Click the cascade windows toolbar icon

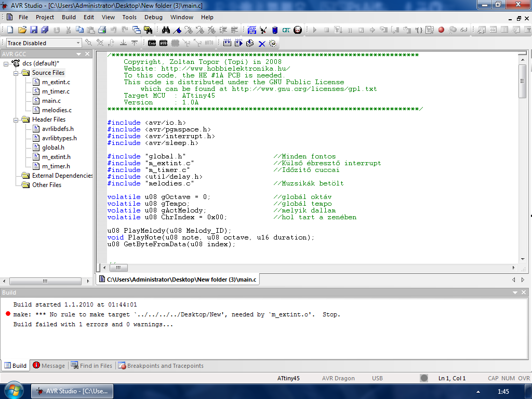tap(137, 30)
